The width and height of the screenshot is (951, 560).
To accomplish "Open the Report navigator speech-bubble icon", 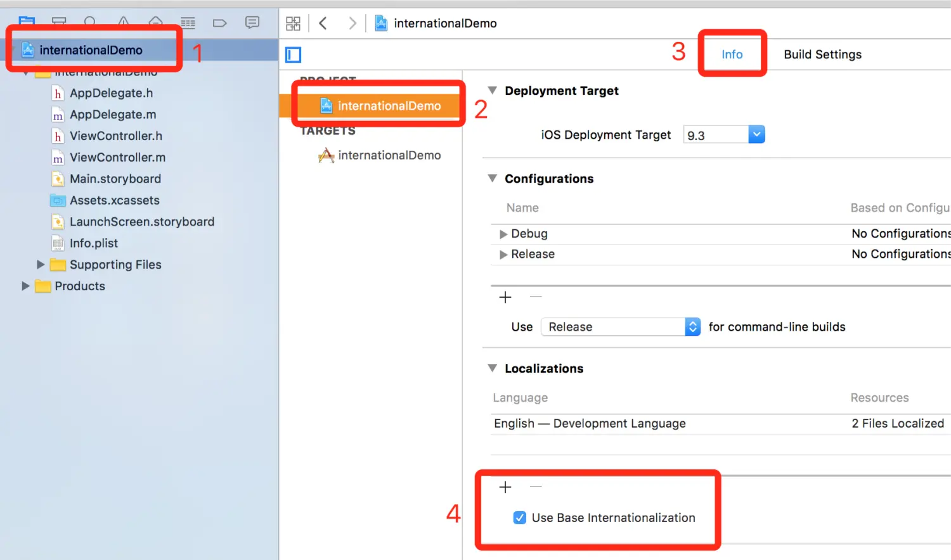I will tap(252, 23).
